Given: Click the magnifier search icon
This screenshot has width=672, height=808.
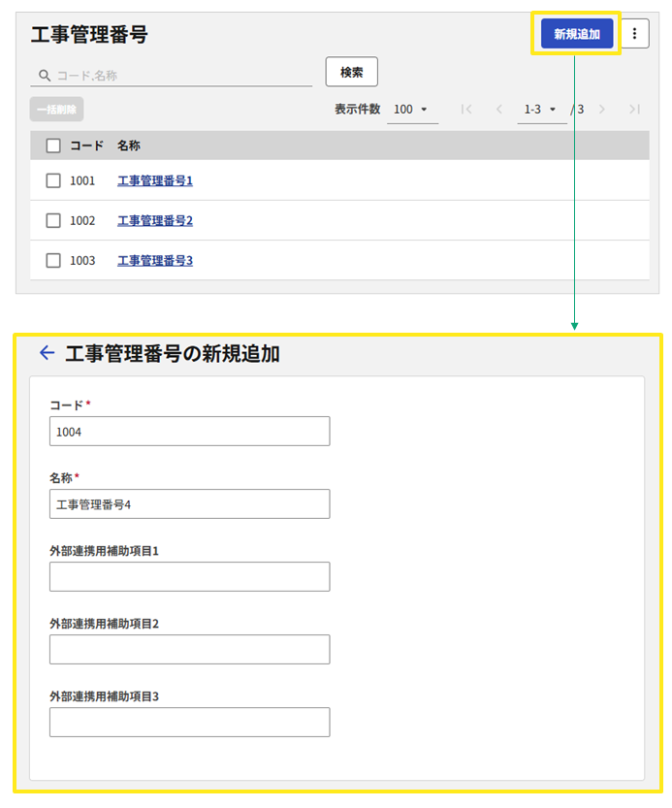Looking at the screenshot, I should 45,76.
